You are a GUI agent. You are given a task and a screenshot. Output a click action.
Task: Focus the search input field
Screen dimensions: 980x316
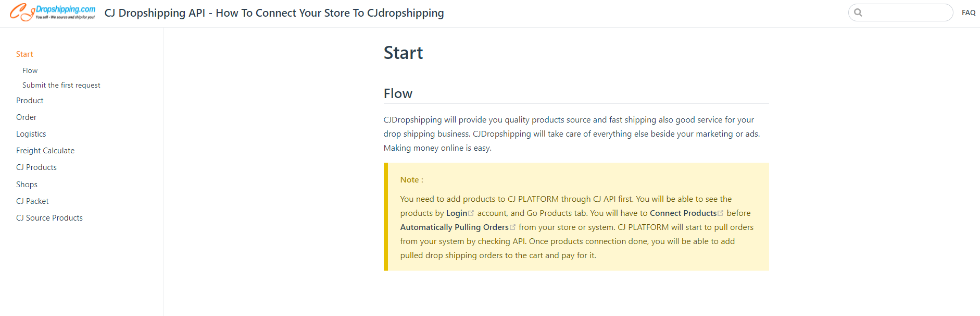click(x=906, y=13)
